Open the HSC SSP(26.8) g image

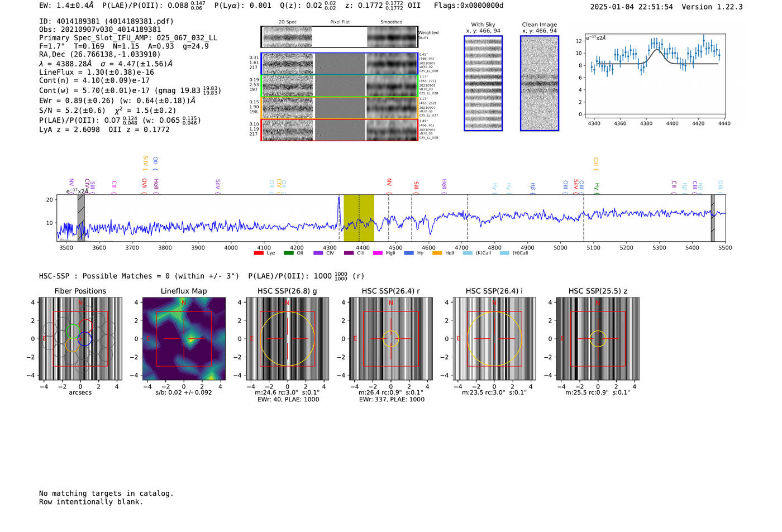click(288, 339)
